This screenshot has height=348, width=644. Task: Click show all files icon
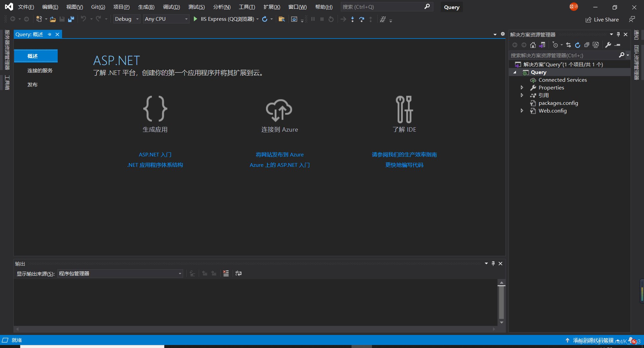tap(596, 45)
